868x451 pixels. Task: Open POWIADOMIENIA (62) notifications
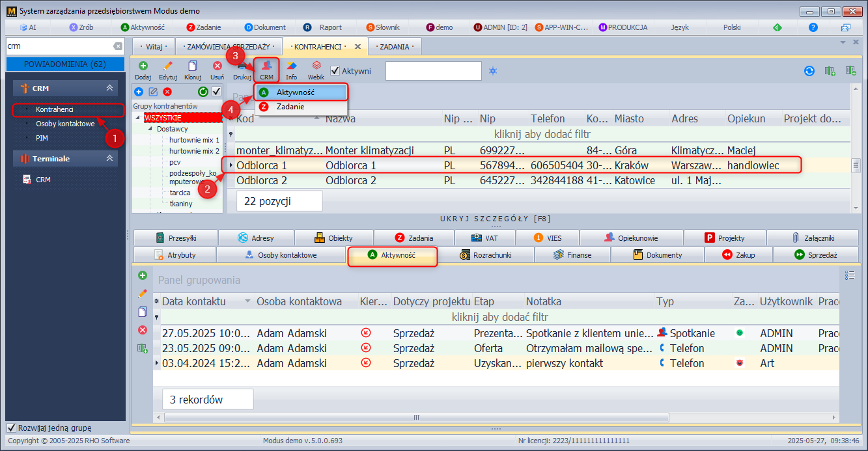(65, 64)
